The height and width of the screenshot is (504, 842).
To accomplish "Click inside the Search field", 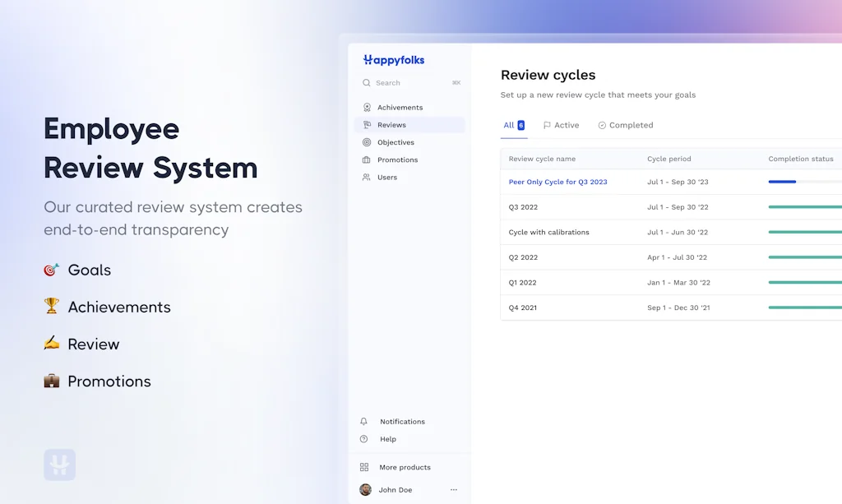I will (411, 83).
